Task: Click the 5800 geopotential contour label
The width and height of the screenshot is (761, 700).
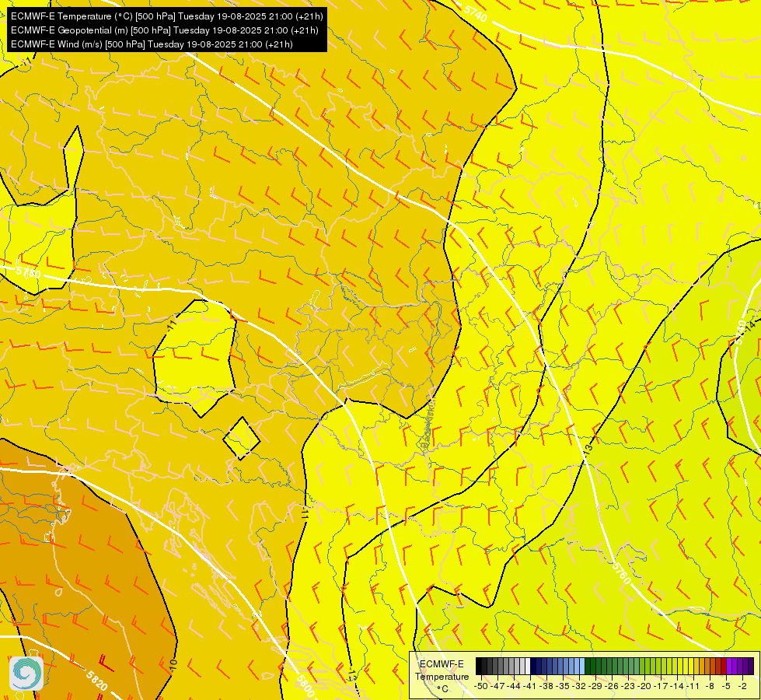Action: (304, 685)
